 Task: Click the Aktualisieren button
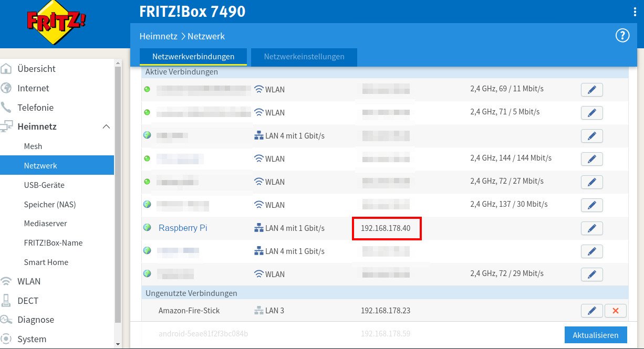pos(596,335)
